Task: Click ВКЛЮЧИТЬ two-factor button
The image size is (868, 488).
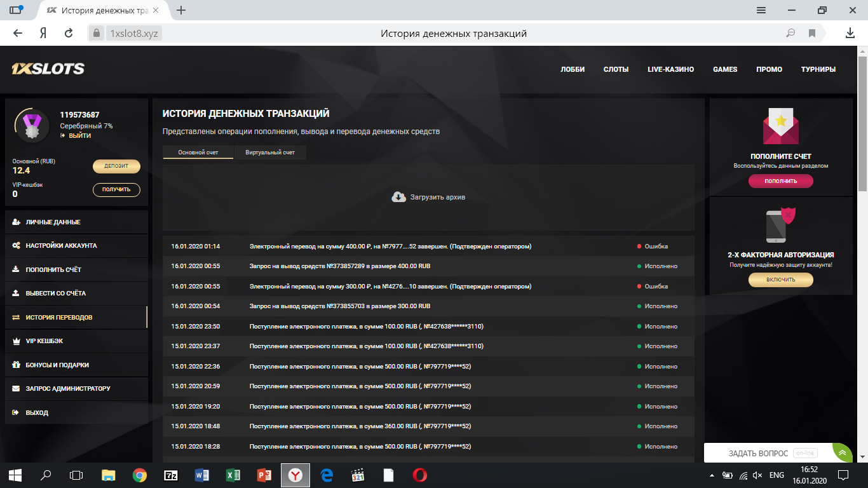Action: 781,280
